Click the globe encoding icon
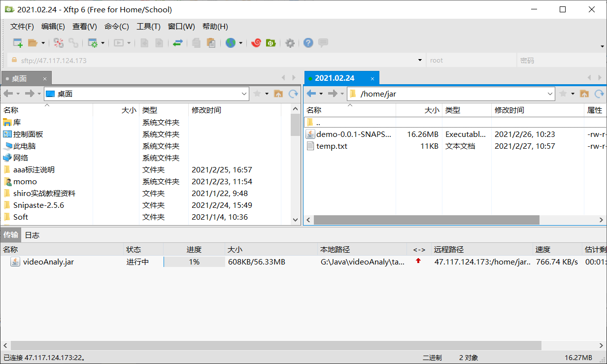The image size is (607, 364). pyautogui.click(x=231, y=43)
